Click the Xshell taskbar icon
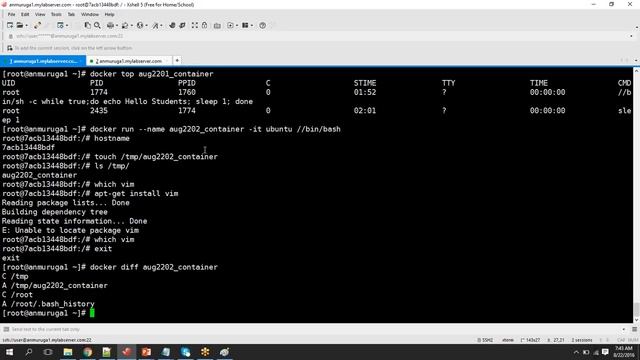The height and width of the screenshot is (360, 640). coord(127,352)
